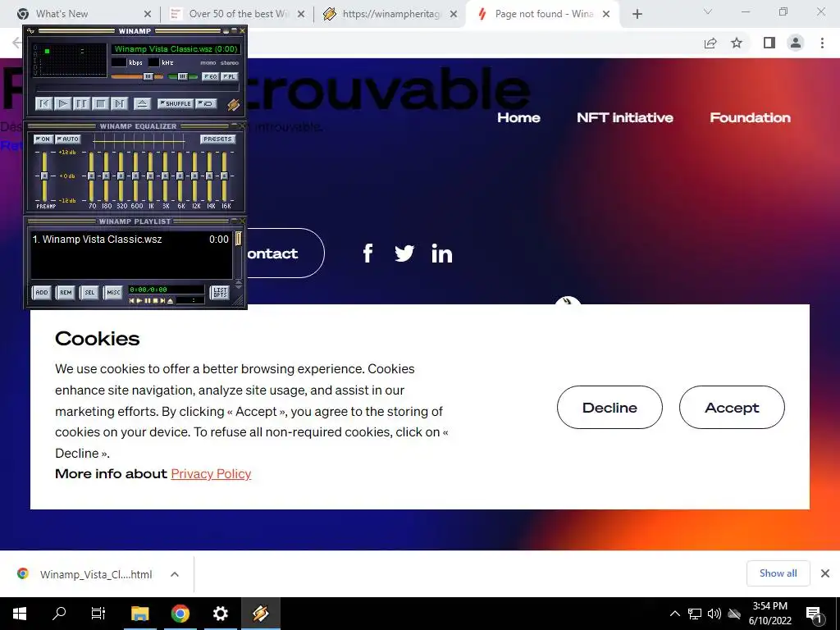Click the 70 Hz equalizer band slider
Screen dimensions: 840x630
click(91, 176)
